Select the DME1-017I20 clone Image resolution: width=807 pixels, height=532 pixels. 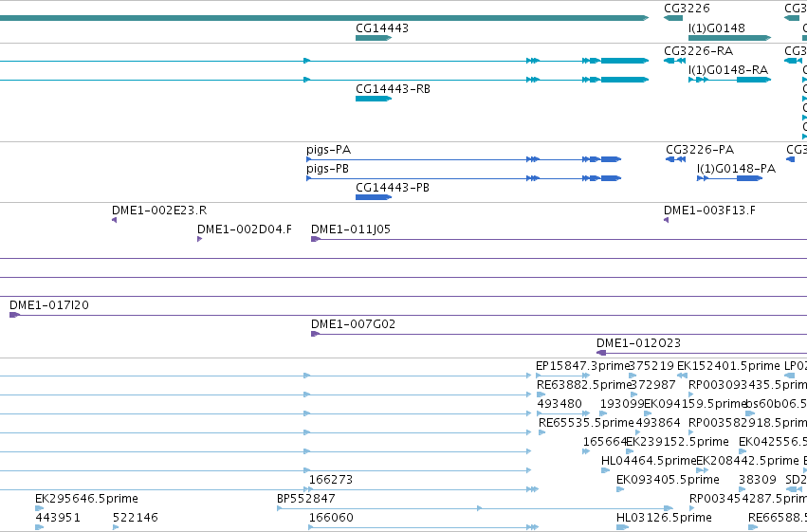click(x=408, y=315)
